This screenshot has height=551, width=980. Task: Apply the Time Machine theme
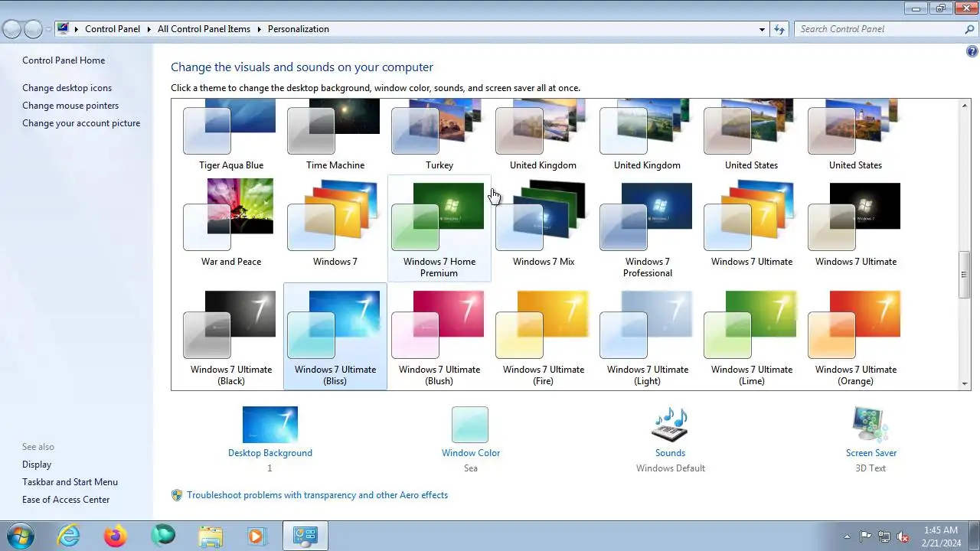click(335, 135)
